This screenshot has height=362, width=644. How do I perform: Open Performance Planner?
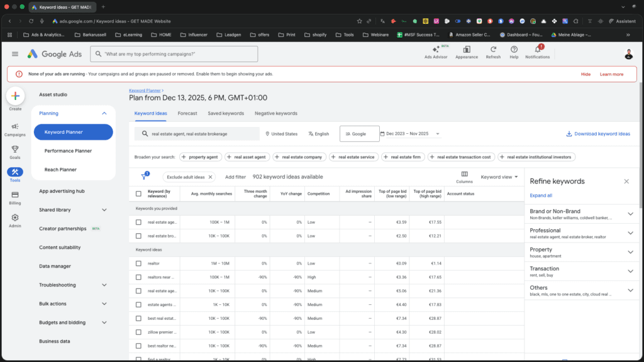(x=68, y=151)
